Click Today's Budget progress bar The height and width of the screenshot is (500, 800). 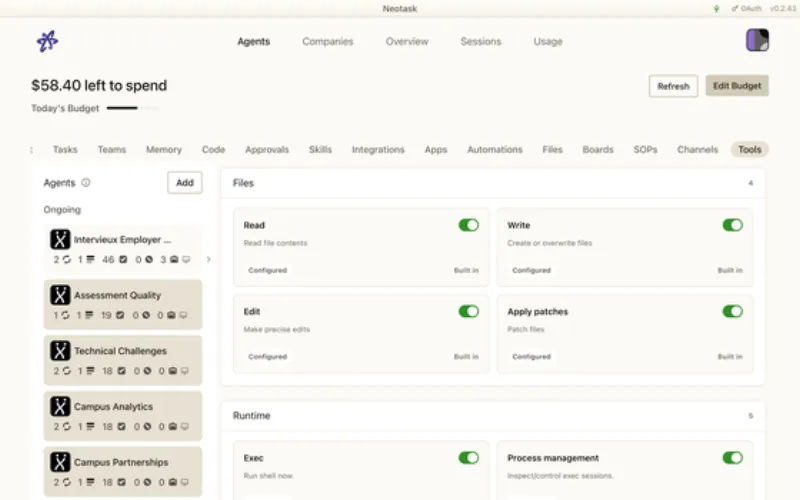point(133,108)
